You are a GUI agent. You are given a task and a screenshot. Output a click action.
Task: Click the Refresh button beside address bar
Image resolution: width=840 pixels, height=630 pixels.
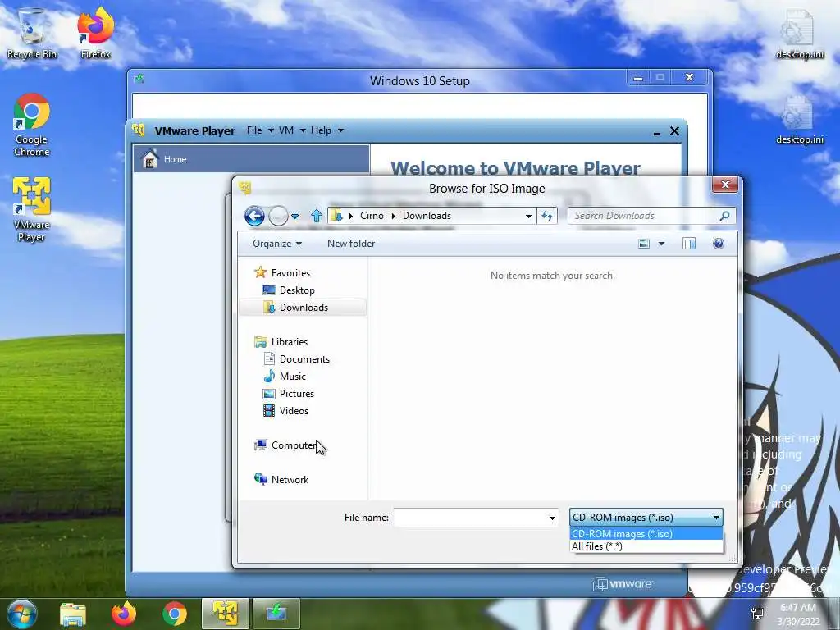pyautogui.click(x=547, y=216)
